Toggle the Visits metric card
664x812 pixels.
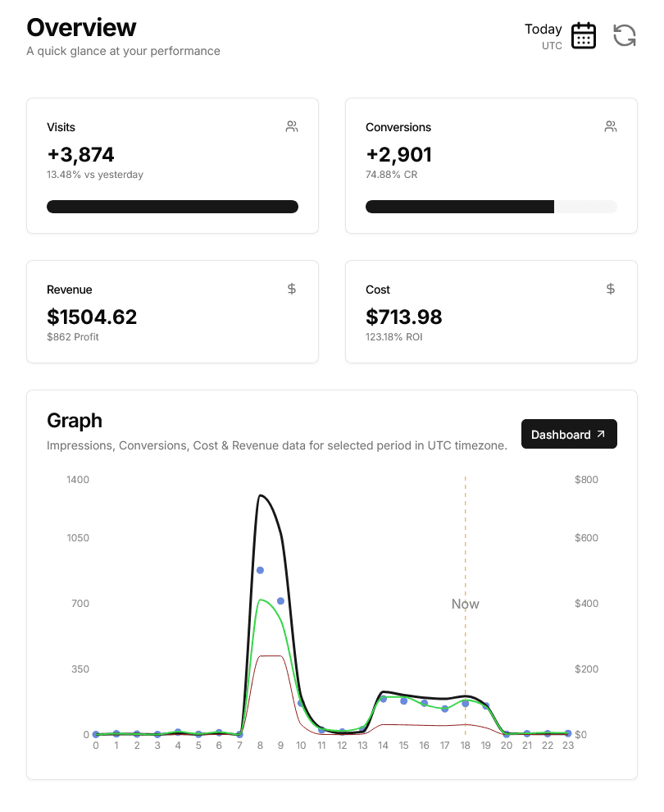tap(172, 165)
